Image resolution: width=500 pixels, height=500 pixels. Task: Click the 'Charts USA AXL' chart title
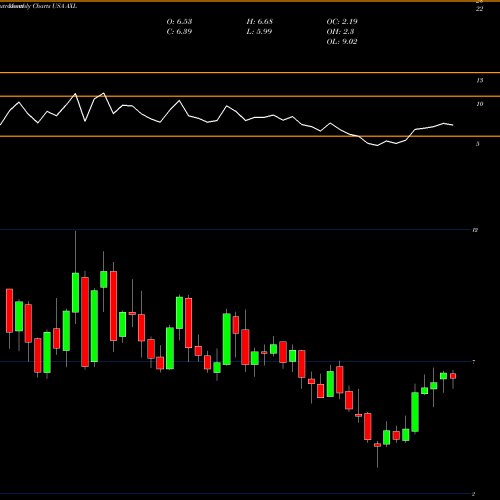point(55,6)
